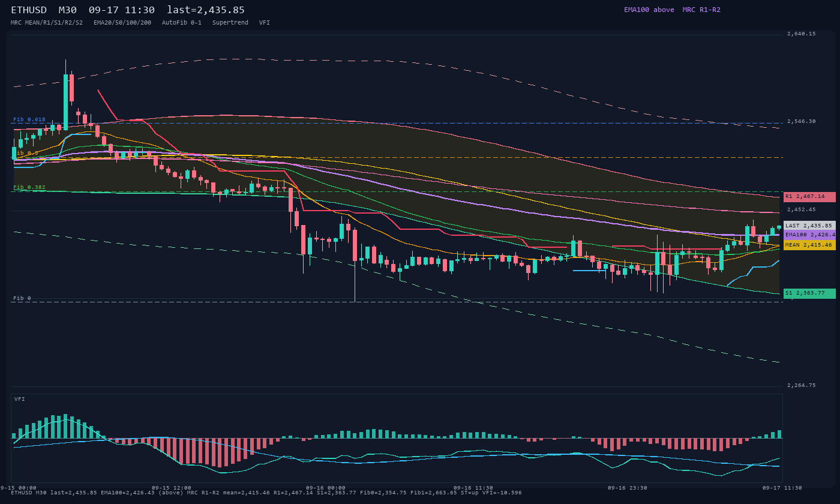The height and width of the screenshot is (504, 840).
Task: Select the 2,452.45 price axis label
Action: [802, 210]
